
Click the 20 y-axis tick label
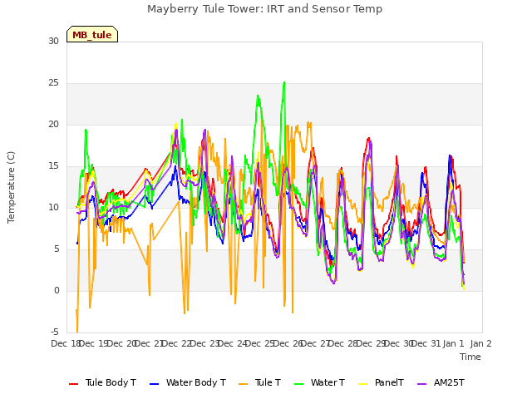[x=53, y=124]
